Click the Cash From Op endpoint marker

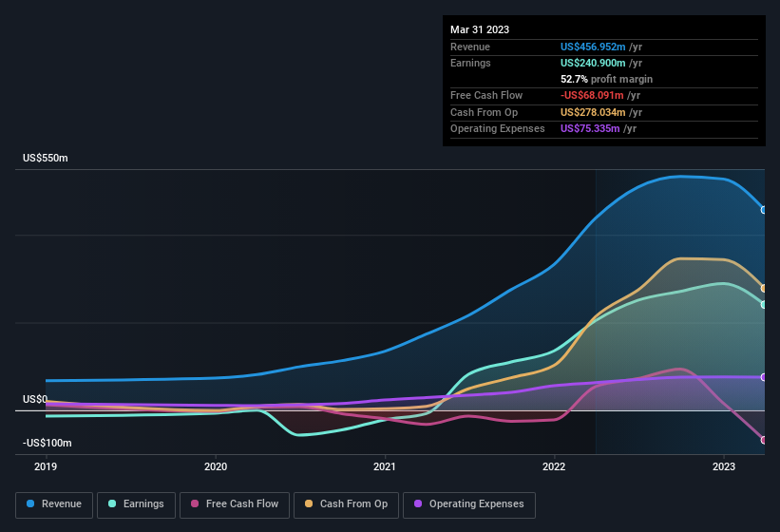(764, 289)
